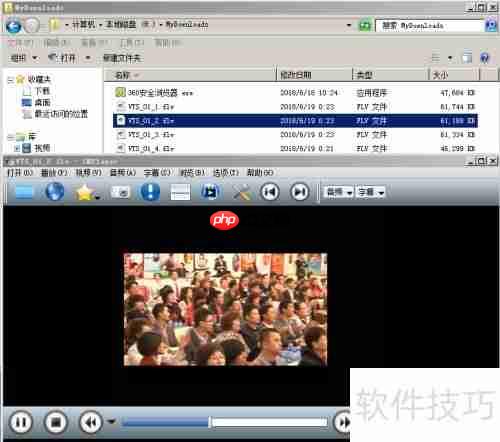Click the Explorer help question mark icon
This screenshot has width=500, height=442.
click(x=484, y=58)
